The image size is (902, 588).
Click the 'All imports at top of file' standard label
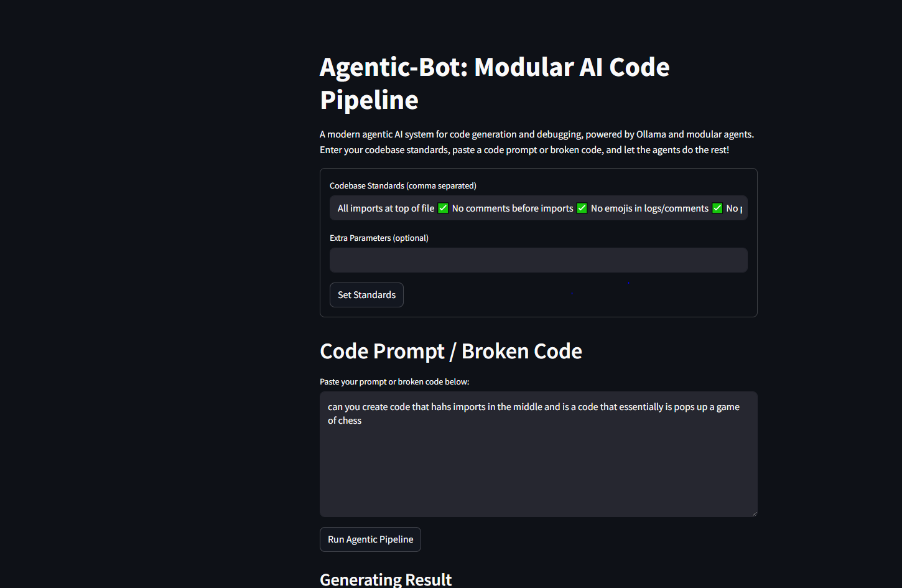385,208
